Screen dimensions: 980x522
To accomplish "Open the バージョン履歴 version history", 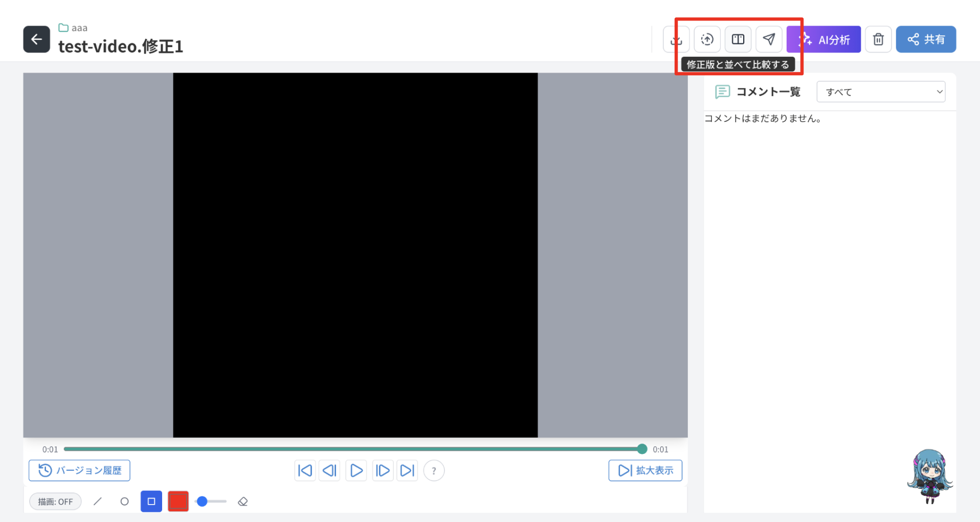I will pyautogui.click(x=79, y=470).
